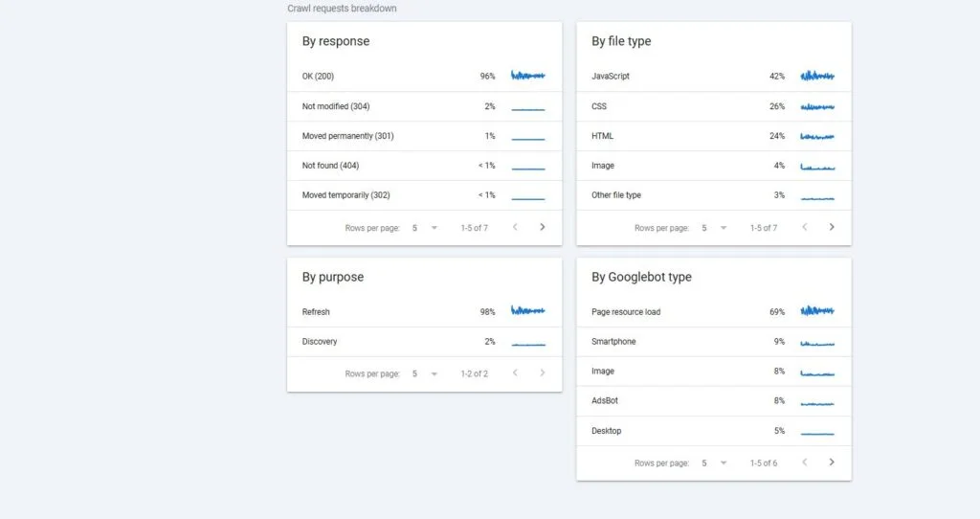Select the Smartphone Googlebot row
This screenshot has height=519, width=980.
click(x=714, y=342)
